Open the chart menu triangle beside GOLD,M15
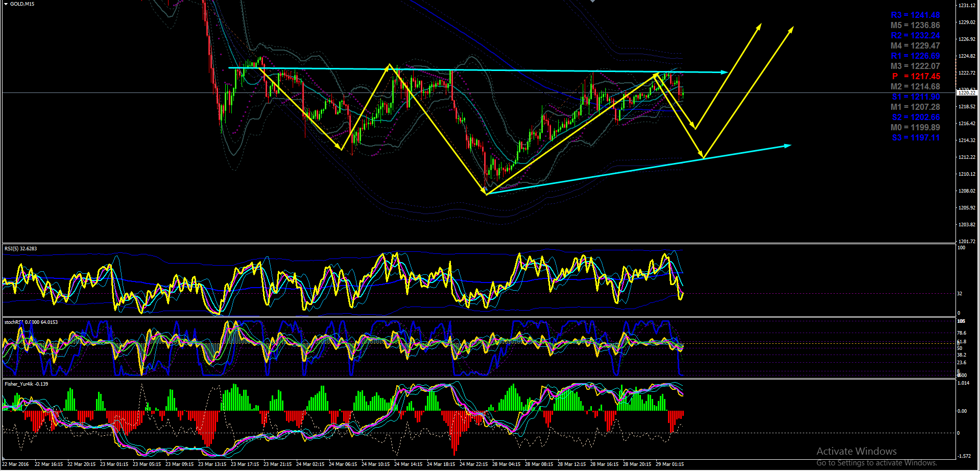 tap(6, 4)
